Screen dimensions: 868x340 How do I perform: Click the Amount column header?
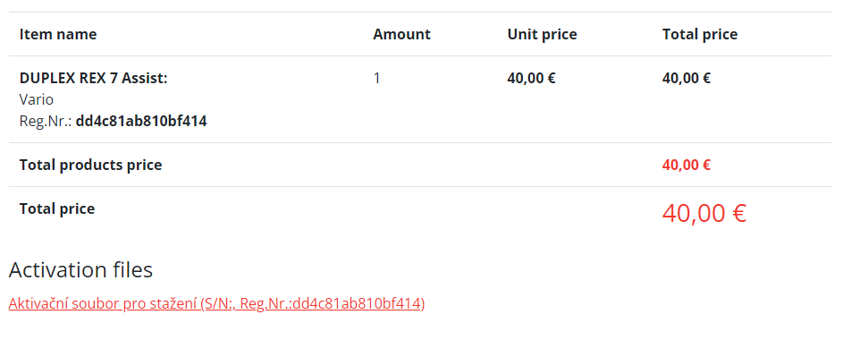coord(401,34)
